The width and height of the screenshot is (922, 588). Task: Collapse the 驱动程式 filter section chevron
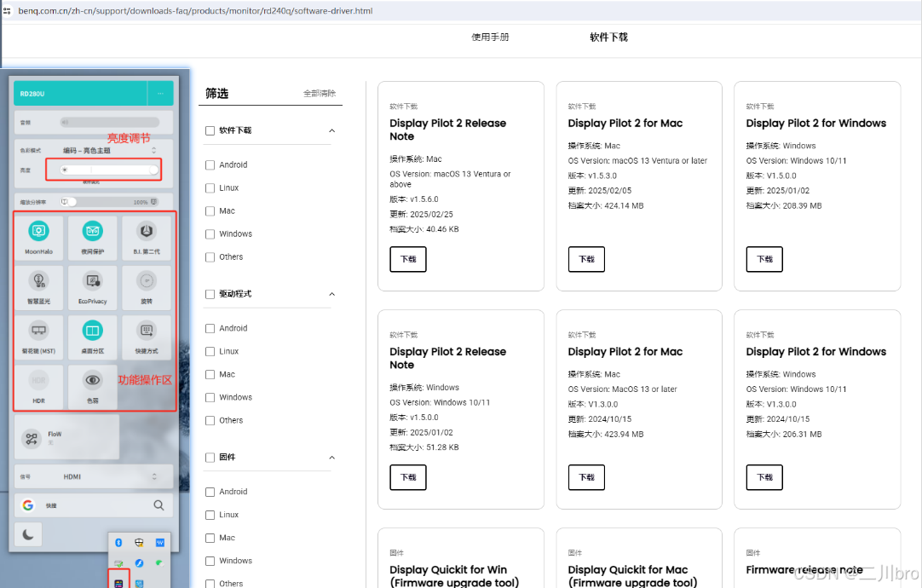pos(331,294)
